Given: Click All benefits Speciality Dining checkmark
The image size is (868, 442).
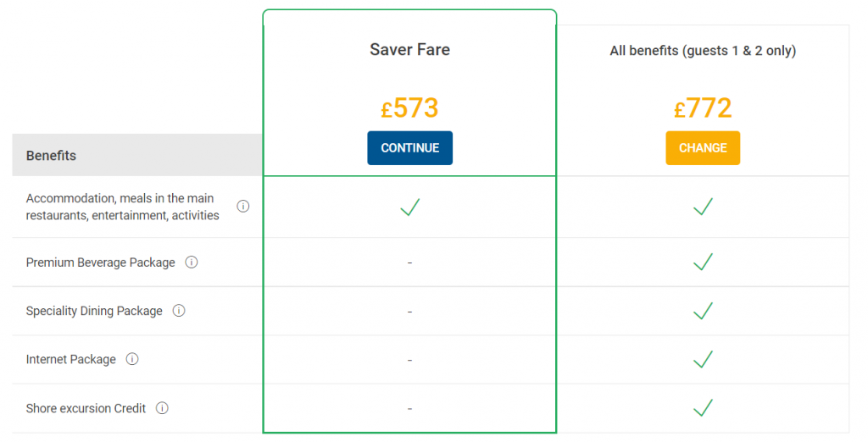Looking at the screenshot, I should click(703, 311).
